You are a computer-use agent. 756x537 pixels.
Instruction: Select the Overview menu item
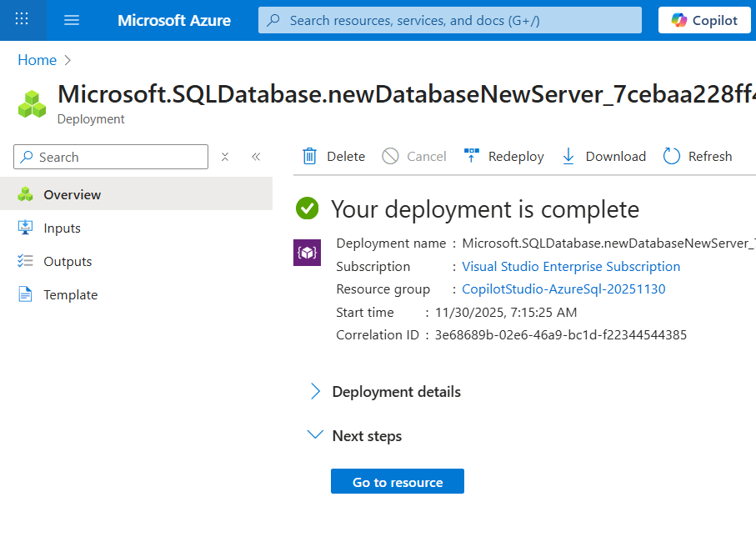pyautogui.click(x=72, y=194)
